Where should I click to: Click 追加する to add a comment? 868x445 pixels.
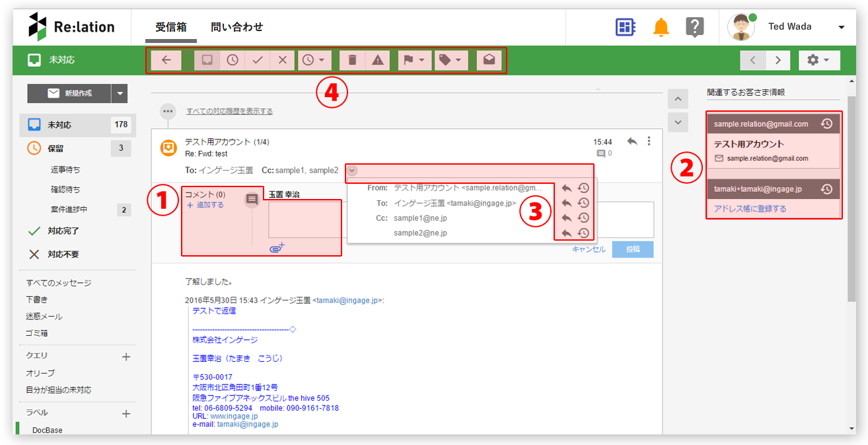(x=205, y=205)
